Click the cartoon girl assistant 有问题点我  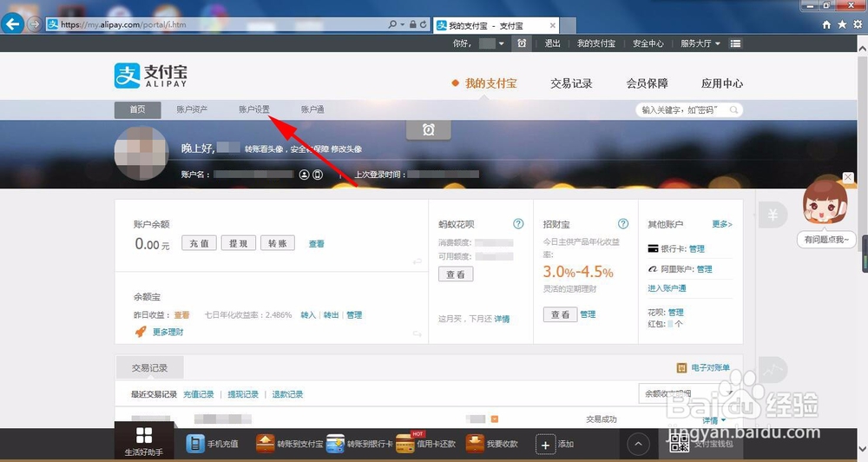[825, 204]
